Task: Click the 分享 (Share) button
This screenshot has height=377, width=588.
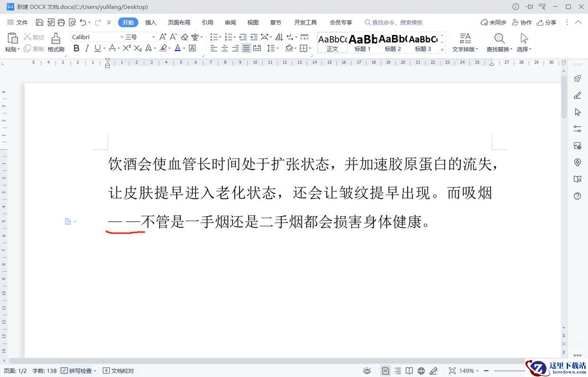Action: (x=546, y=22)
